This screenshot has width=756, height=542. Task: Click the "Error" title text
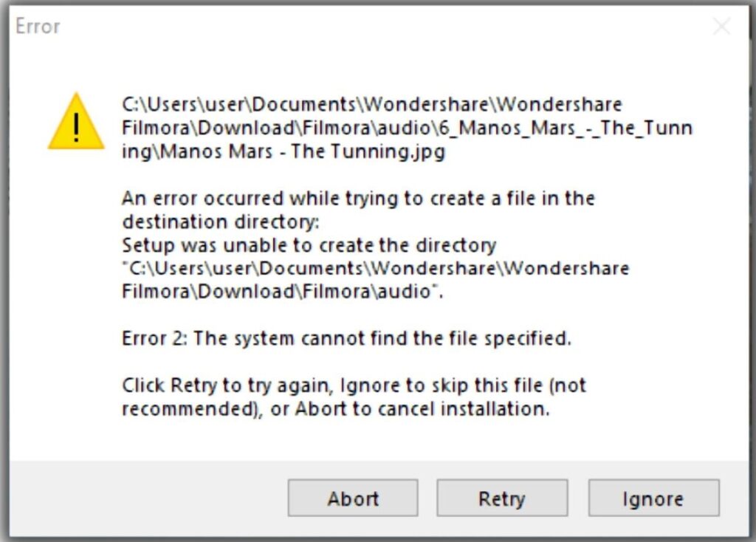pos(38,27)
